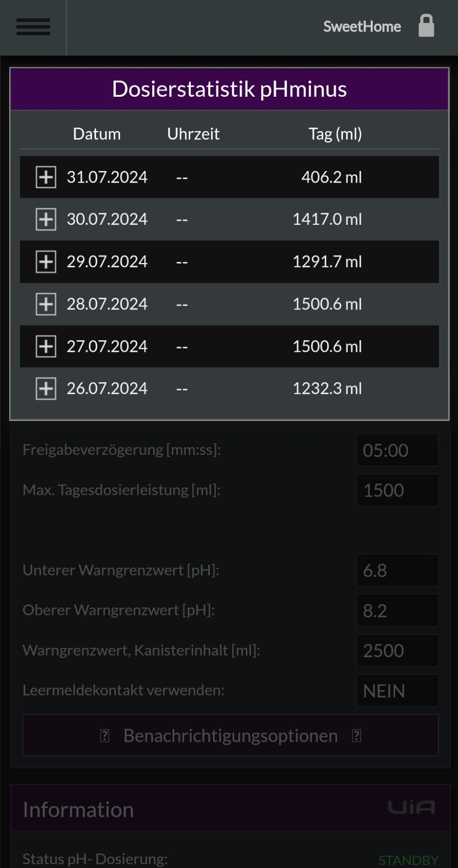Click the Tag (ml) column header
The height and width of the screenshot is (868, 458).
[x=335, y=134]
